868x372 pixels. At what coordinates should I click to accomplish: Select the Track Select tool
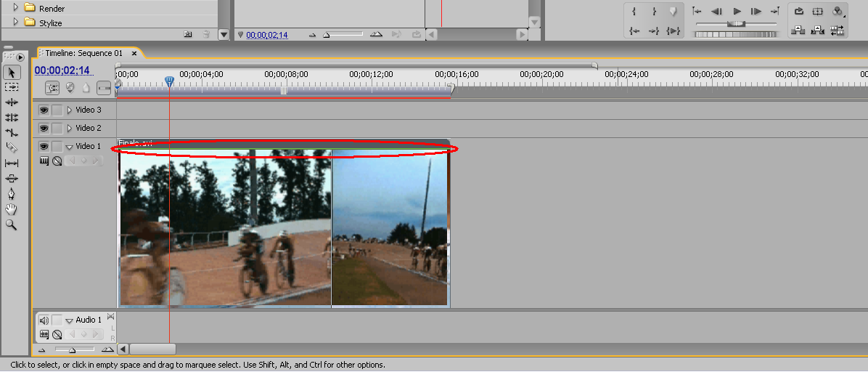click(11, 87)
